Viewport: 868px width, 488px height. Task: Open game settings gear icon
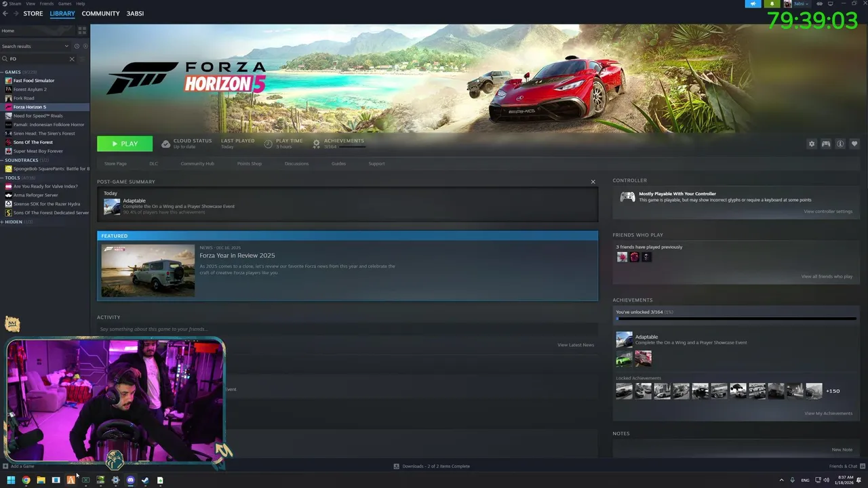(812, 144)
